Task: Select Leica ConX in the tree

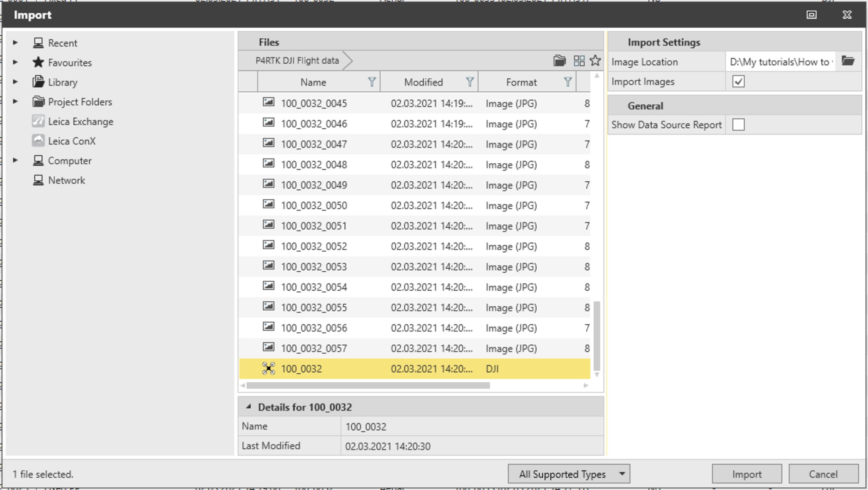Action: 72,141
